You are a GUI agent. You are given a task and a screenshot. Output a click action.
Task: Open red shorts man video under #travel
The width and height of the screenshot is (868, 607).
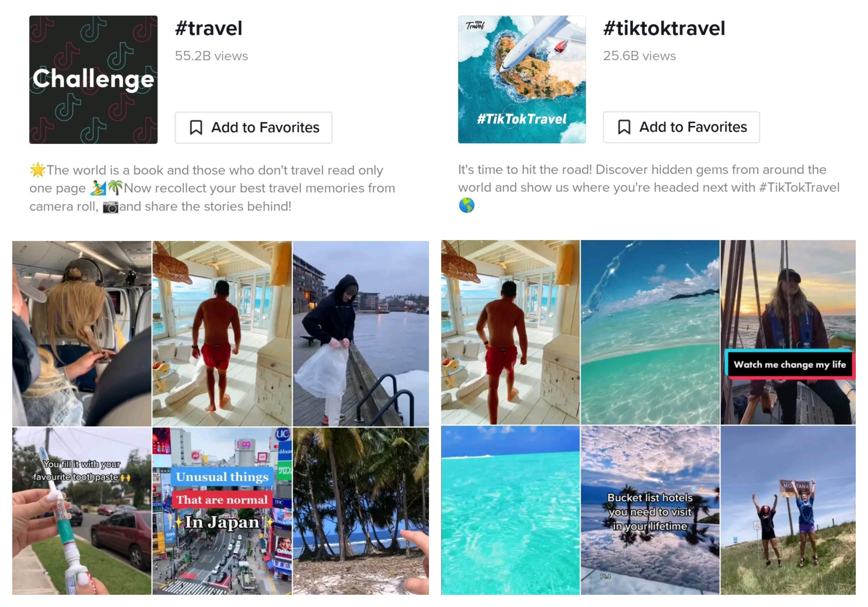click(222, 333)
